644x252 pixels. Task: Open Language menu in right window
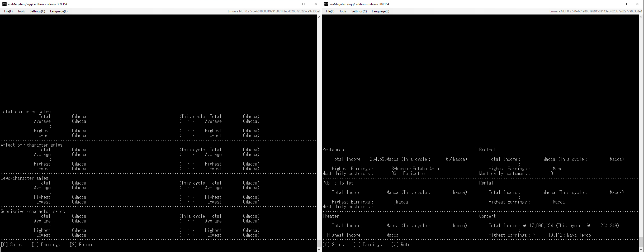coord(380,11)
